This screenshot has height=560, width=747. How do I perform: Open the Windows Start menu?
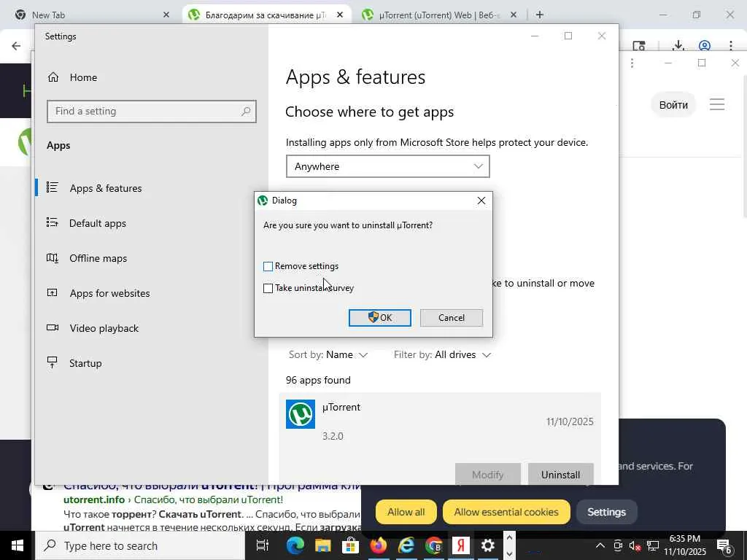coord(18,545)
